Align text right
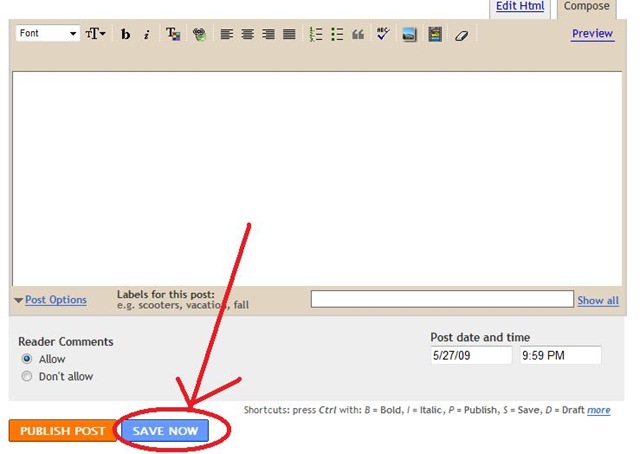640x454 pixels. (268, 34)
